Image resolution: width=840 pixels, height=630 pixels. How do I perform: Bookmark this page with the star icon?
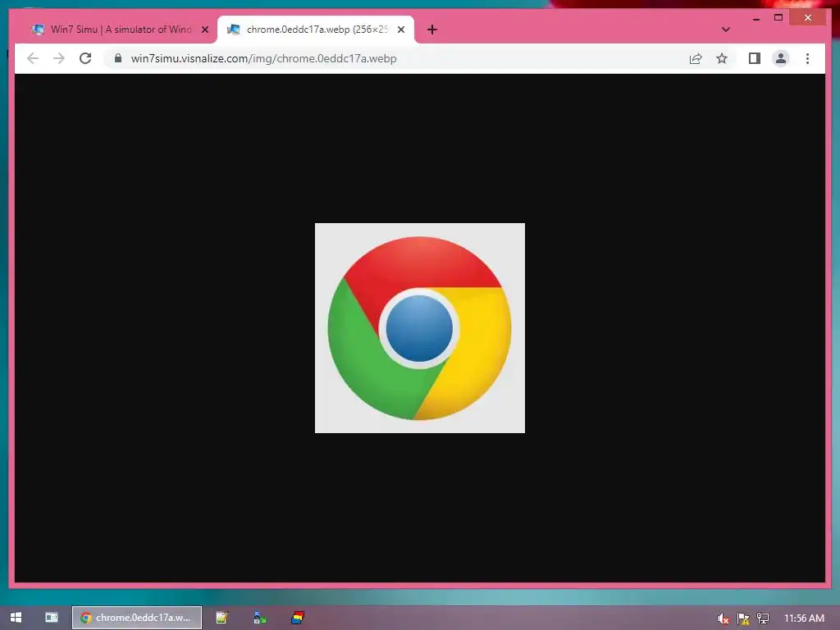click(x=722, y=58)
